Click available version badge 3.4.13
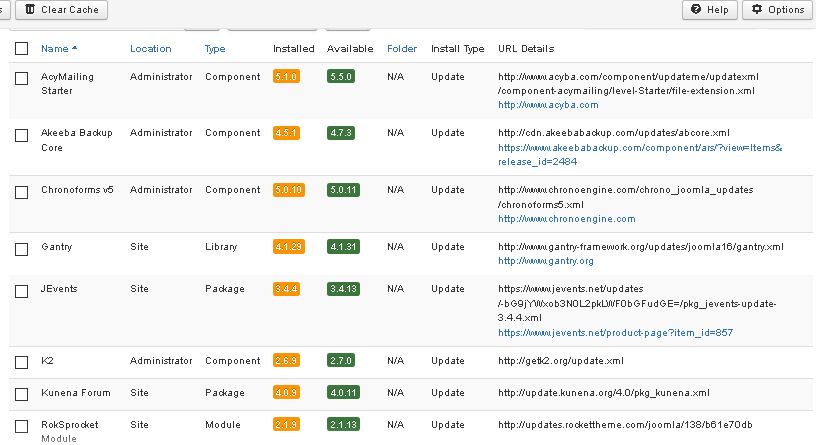The image size is (816, 445). click(x=343, y=289)
